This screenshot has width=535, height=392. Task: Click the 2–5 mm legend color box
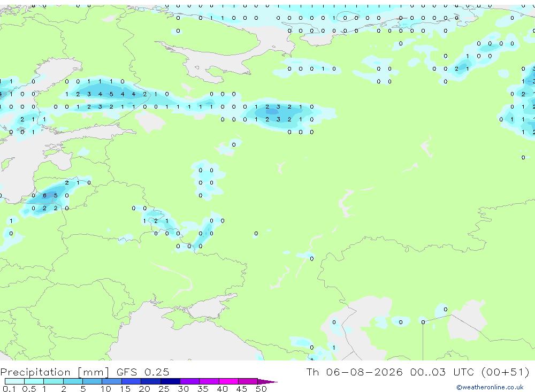pyautogui.click(x=73, y=381)
